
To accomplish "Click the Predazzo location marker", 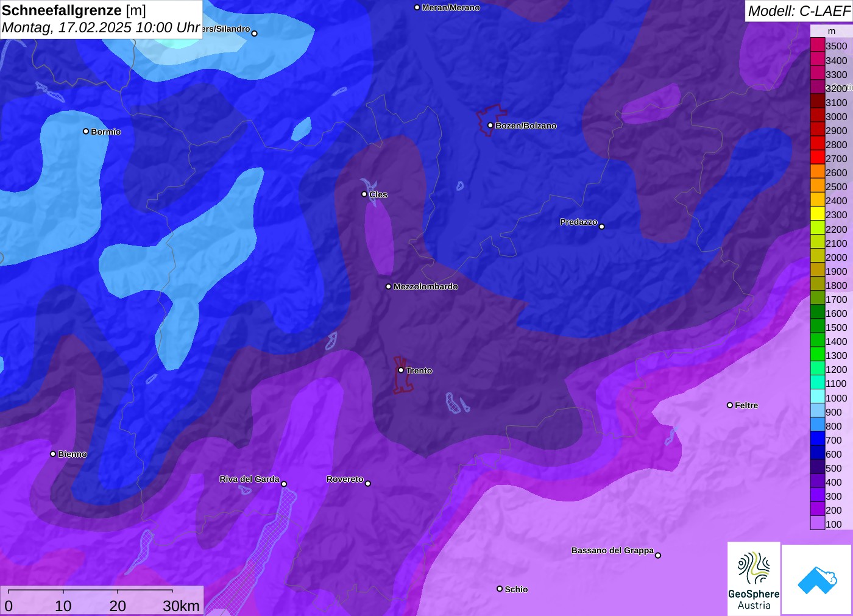I will pyautogui.click(x=602, y=227).
